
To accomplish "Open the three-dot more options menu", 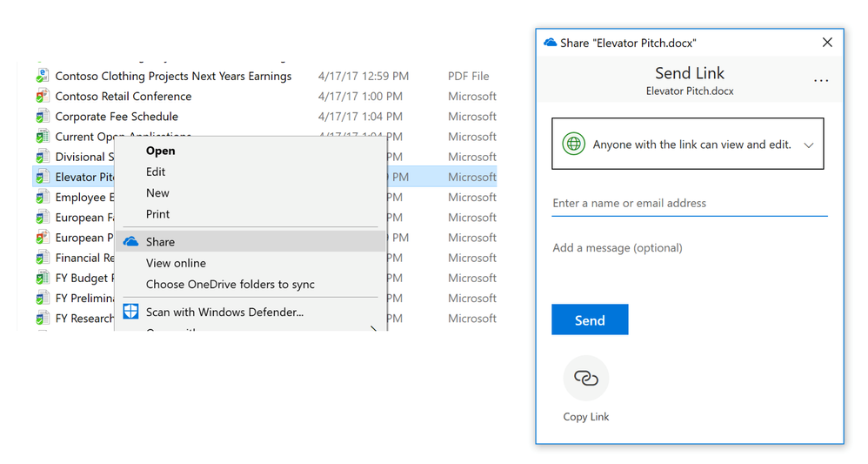I will 820,81.
